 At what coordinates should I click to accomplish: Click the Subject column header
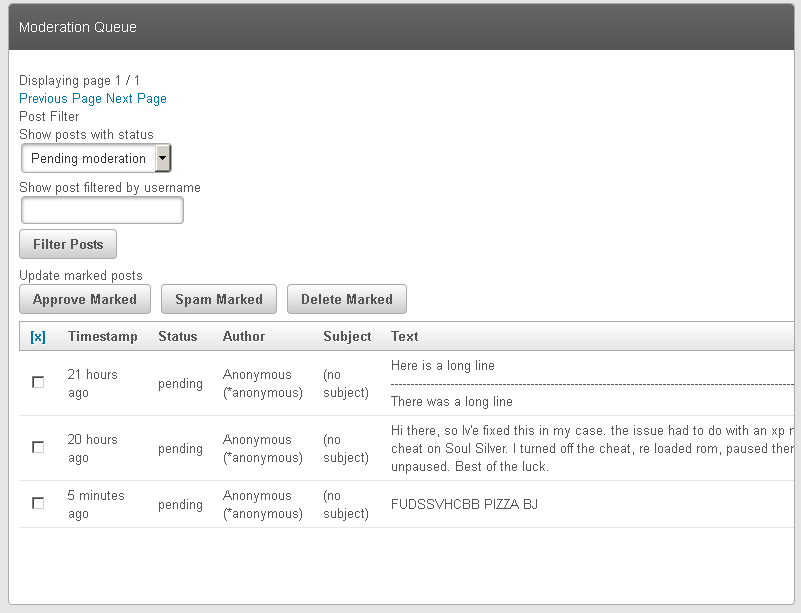347,336
